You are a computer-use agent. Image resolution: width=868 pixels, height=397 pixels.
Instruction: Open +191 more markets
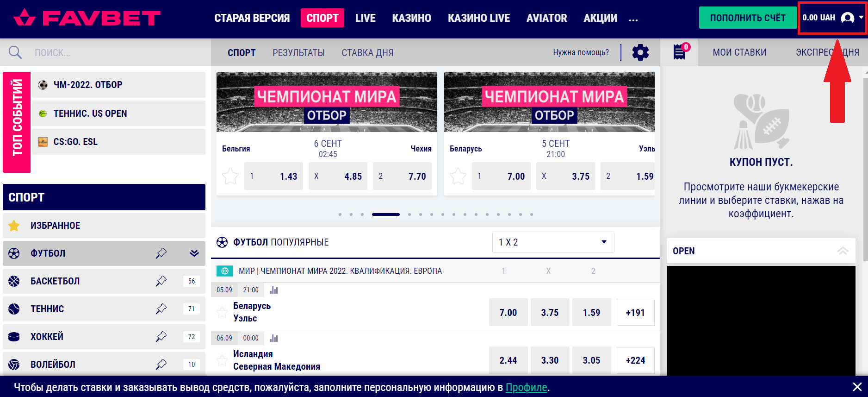point(635,313)
